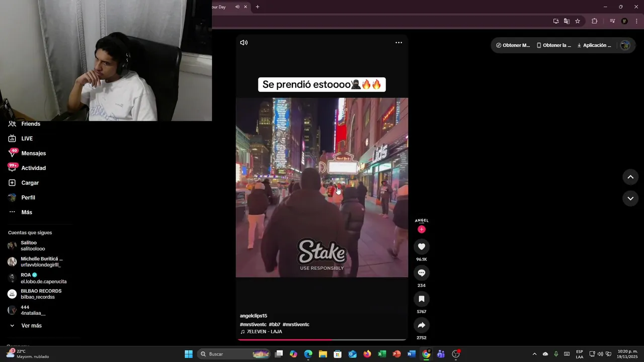Open Chrome's three-dot menu

point(636,21)
